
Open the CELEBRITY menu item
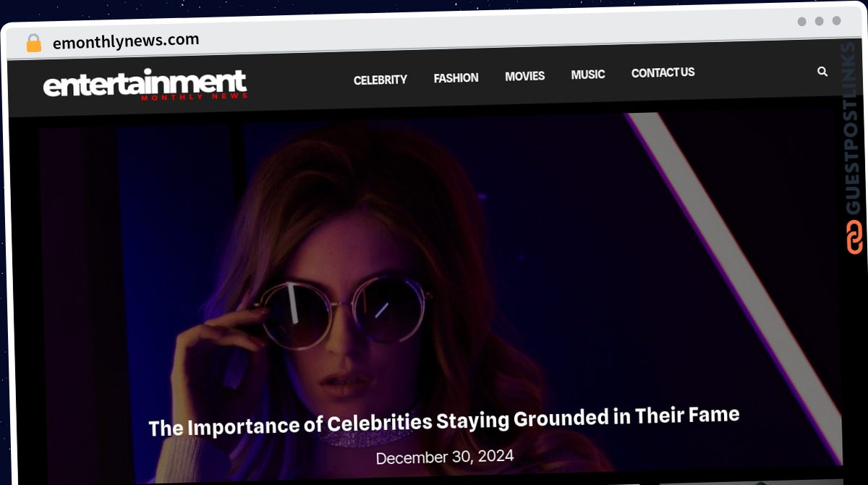click(x=380, y=80)
